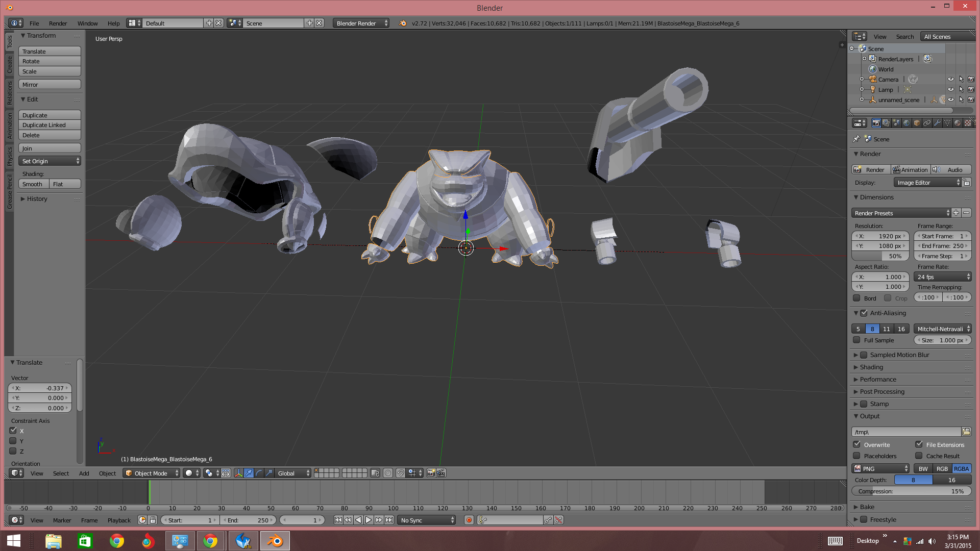Image resolution: width=980 pixels, height=551 pixels.
Task: Toggle camera lock to layers icon
Action: (x=375, y=473)
